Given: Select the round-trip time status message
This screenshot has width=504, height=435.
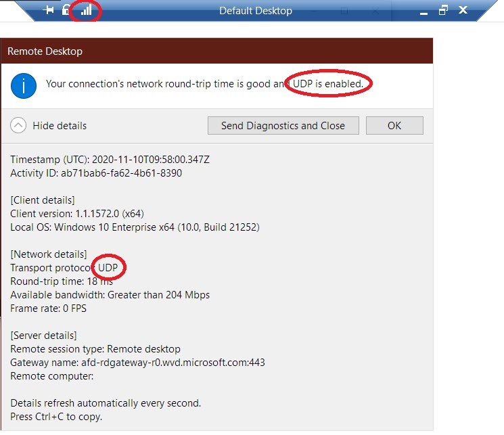Looking at the screenshot, I should tap(204, 84).
